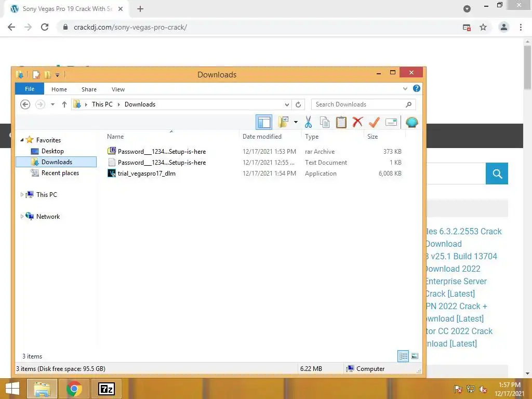Expand the Network tree node arrow
The width and height of the screenshot is (532, 399).
click(x=22, y=216)
